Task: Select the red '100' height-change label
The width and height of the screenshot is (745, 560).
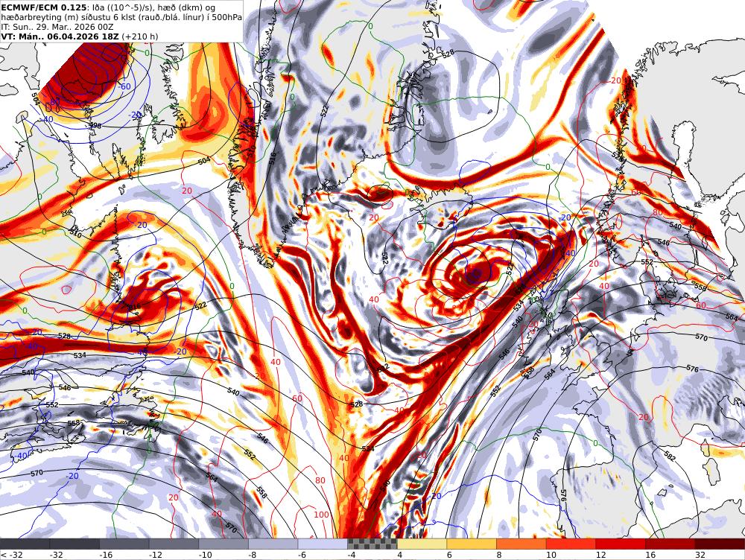Action: click(x=321, y=515)
